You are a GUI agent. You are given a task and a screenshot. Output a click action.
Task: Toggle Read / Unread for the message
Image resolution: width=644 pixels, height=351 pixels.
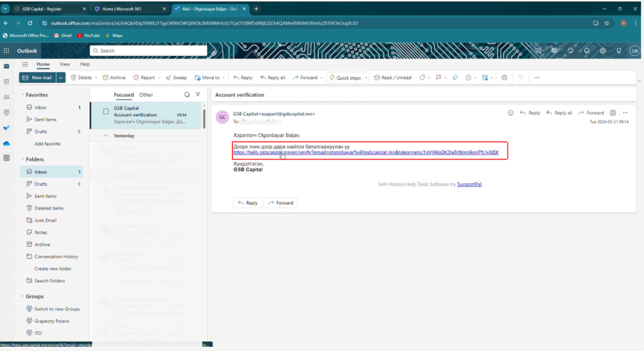click(x=393, y=78)
